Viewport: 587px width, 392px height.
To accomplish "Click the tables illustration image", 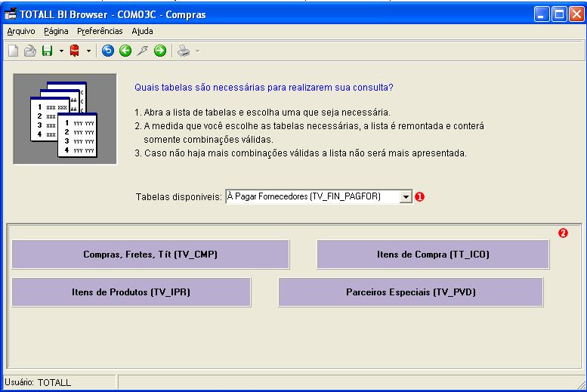I will click(65, 119).
